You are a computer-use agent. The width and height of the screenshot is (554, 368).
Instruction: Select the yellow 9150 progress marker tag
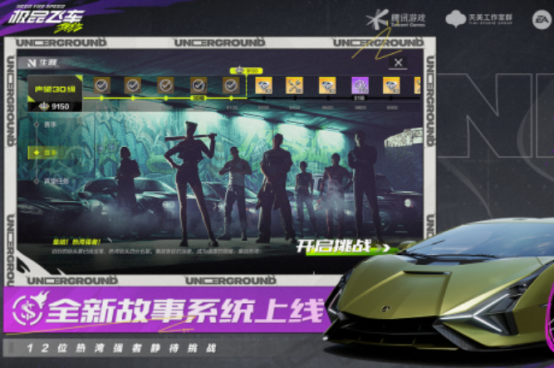click(x=246, y=71)
